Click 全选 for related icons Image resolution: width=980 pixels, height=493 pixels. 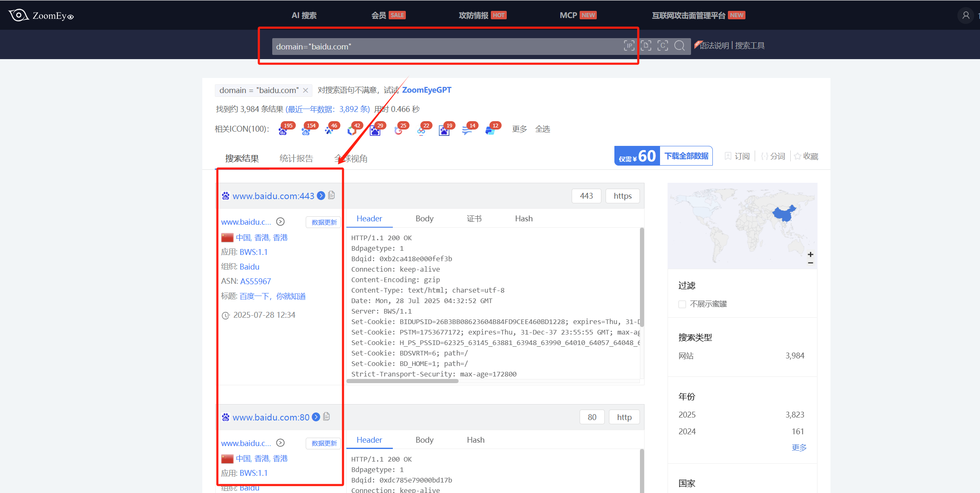(543, 129)
